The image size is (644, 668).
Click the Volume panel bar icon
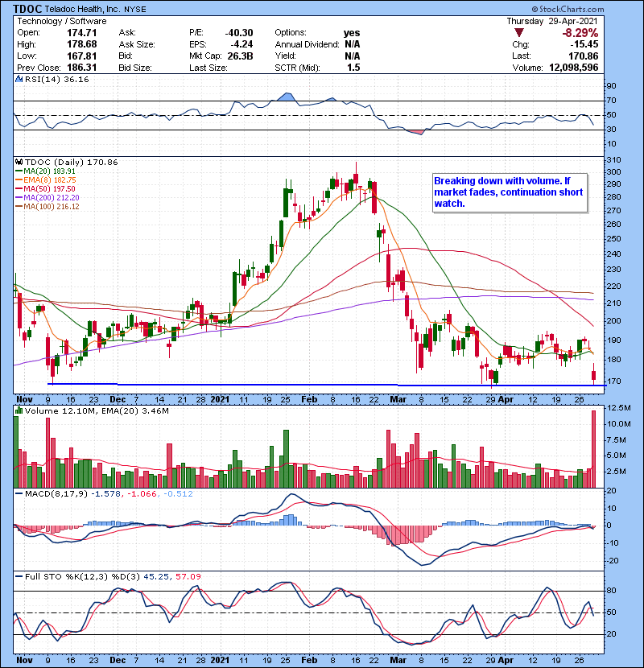(x=19, y=410)
